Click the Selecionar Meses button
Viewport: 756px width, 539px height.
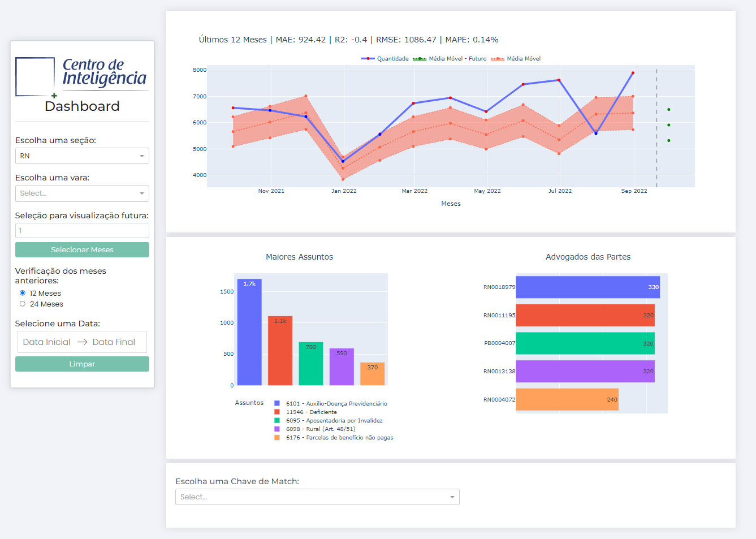(x=82, y=250)
